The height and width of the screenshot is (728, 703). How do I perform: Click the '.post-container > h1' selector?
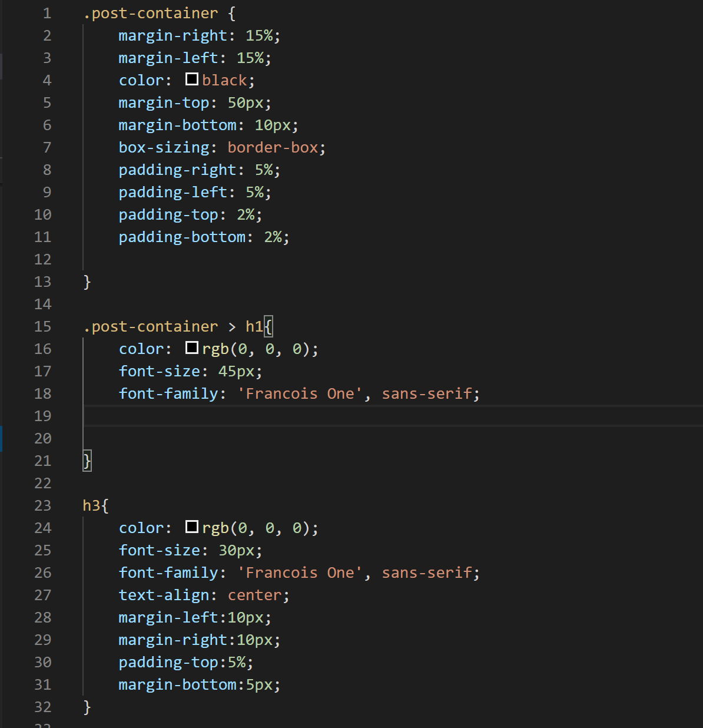click(173, 326)
